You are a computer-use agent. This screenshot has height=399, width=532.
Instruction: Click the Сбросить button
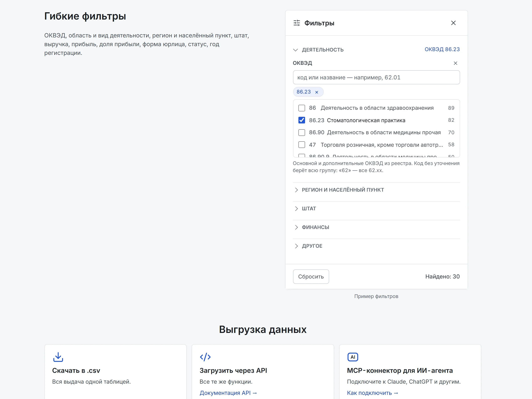(x=311, y=277)
